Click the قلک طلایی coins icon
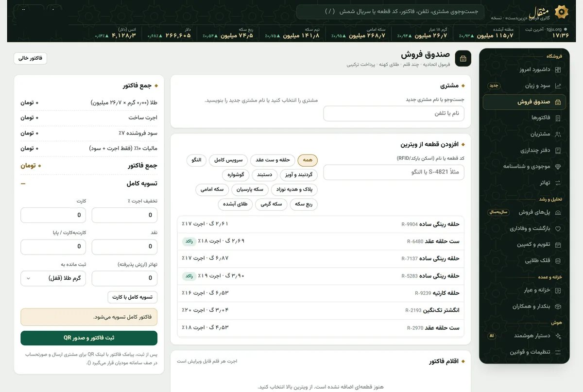 (558, 261)
